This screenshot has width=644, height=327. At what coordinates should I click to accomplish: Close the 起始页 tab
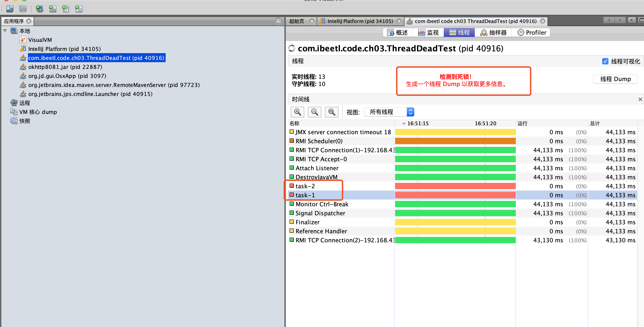coord(311,21)
